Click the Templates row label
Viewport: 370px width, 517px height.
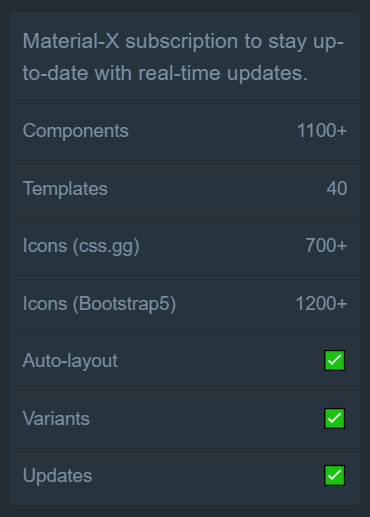coord(65,189)
